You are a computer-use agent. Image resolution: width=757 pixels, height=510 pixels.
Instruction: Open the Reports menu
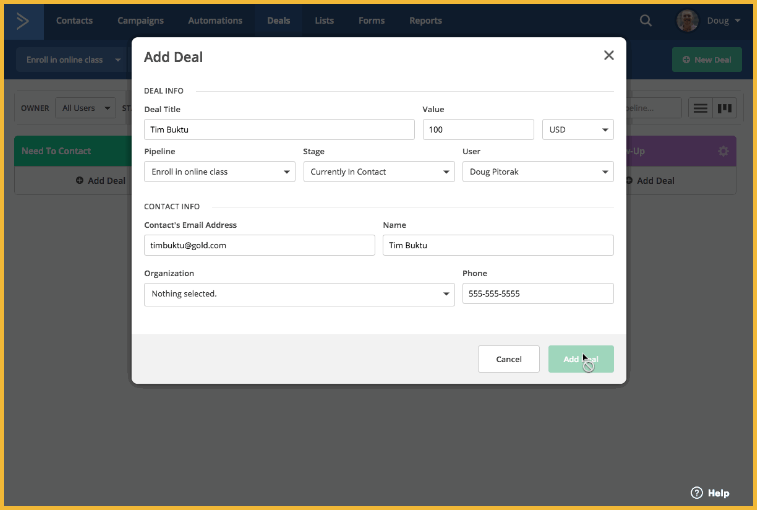(x=425, y=21)
